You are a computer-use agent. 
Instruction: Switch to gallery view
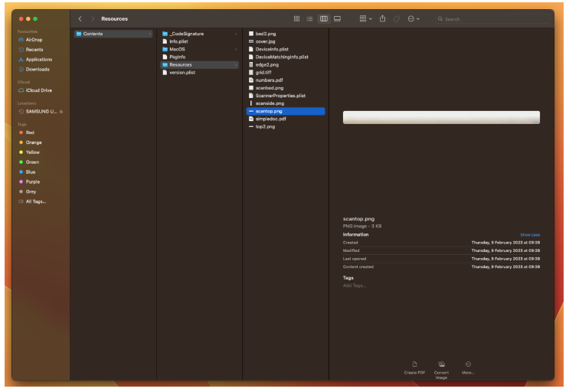tap(337, 19)
